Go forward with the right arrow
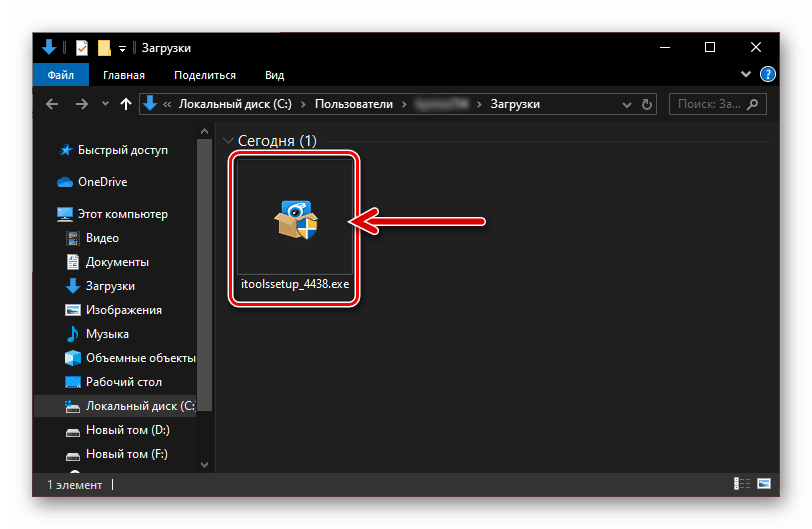 tap(81, 104)
